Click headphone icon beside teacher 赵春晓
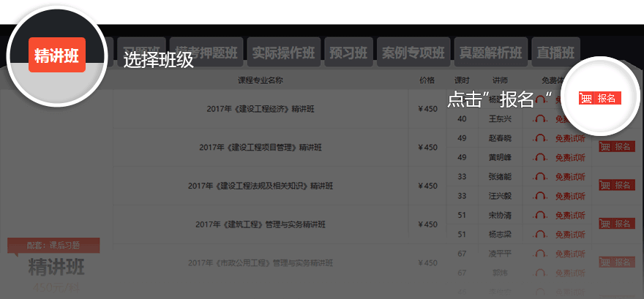Image resolution: width=644 pixels, height=299 pixels. [x=540, y=137]
